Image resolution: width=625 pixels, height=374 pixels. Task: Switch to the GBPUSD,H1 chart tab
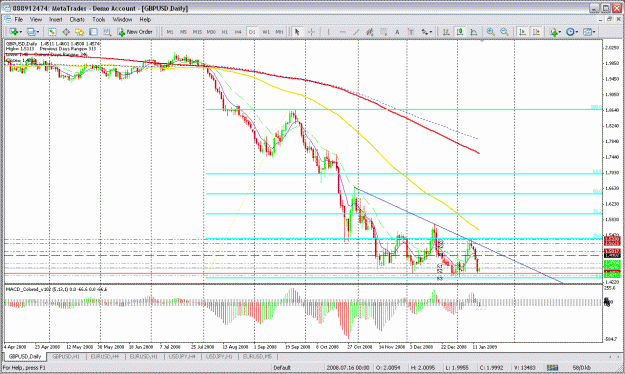click(x=66, y=356)
